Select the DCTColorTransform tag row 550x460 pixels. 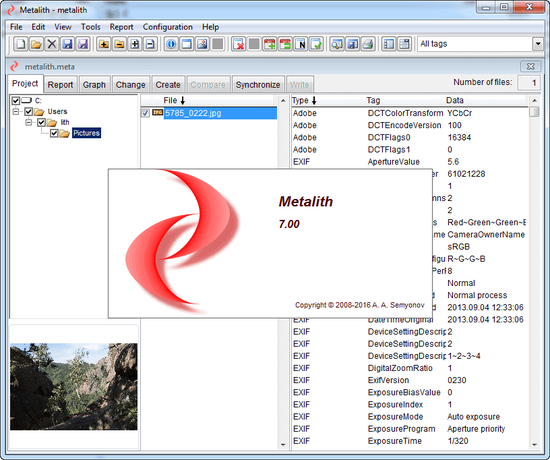[409, 113]
